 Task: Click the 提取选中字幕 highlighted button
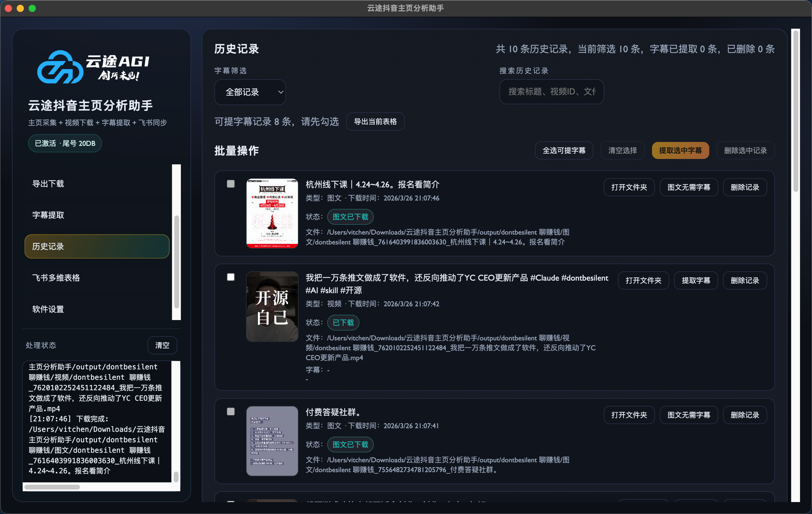[x=680, y=151]
